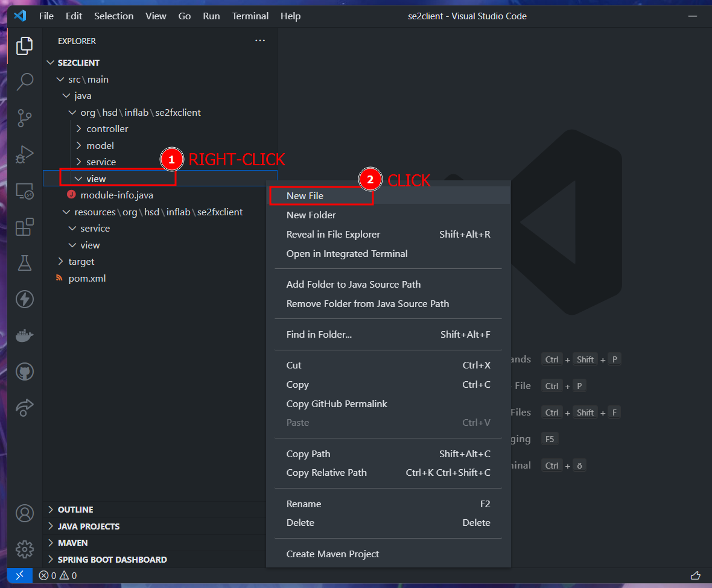Image resolution: width=712 pixels, height=588 pixels.
Task: Click the module-info.java file icon
Action: coord(71,195)
